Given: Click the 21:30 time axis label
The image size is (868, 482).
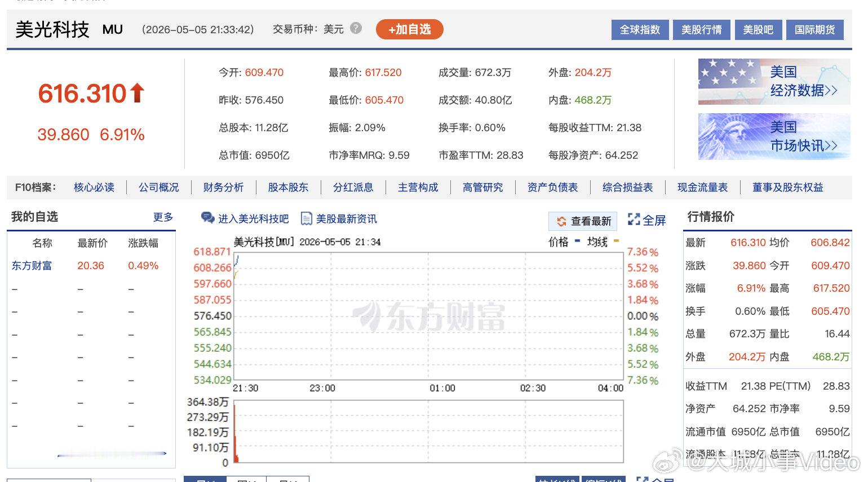Looking at the screenshot, I should click(246, 389).
